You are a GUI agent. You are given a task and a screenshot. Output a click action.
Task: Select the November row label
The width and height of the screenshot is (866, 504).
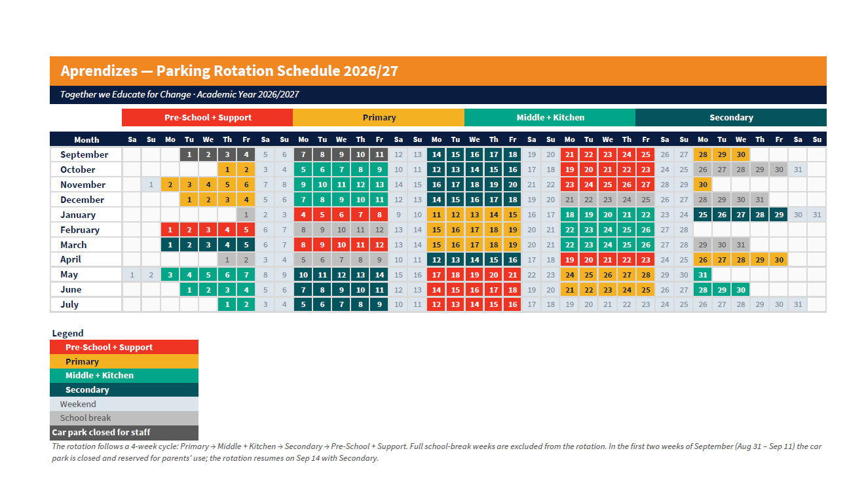coord(86,185)
